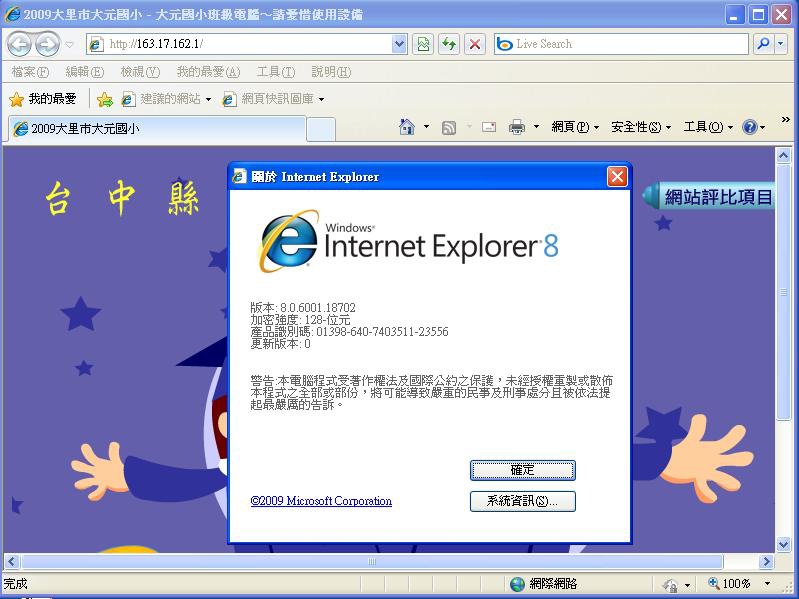Open the 安全性(S) command menu

pyautogui.click(x=641, y=127)
